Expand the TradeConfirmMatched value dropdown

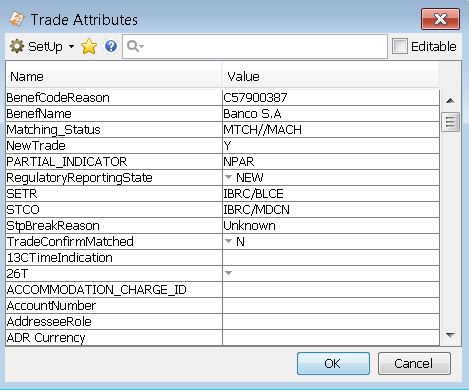click(x=228, y=241)
